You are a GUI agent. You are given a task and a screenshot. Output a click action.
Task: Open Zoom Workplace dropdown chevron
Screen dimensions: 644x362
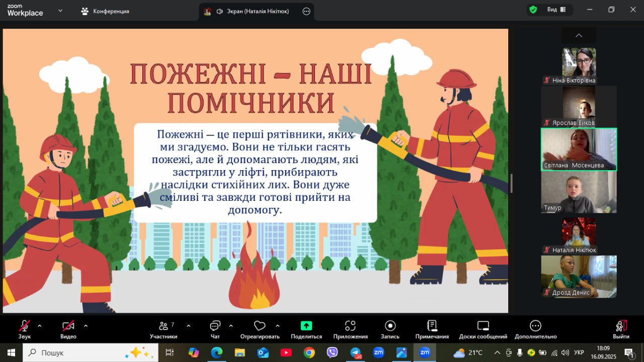pos(60,10)
